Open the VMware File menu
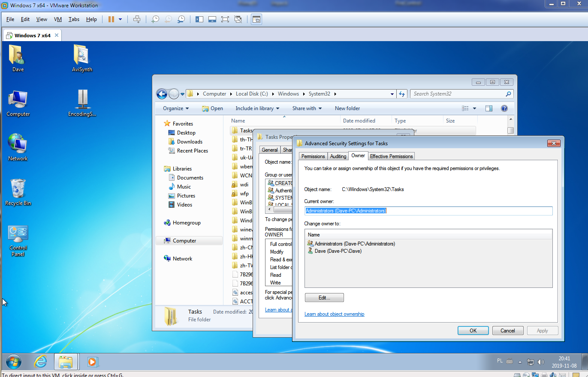The height and width of the screenshot is (377, 588). pos(10,19)
